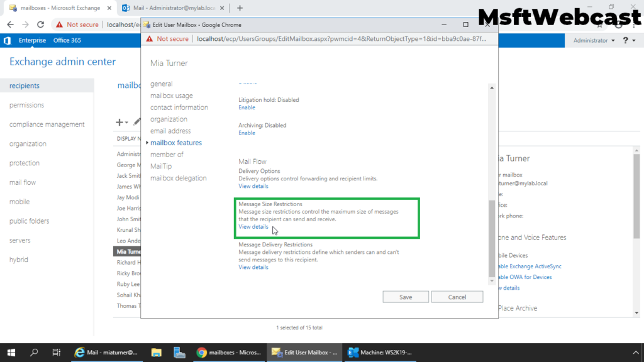The image size is (644, 362).
Task: Switch to Enterprise tab
Action: pyautogui.click(x=32, y=40)
